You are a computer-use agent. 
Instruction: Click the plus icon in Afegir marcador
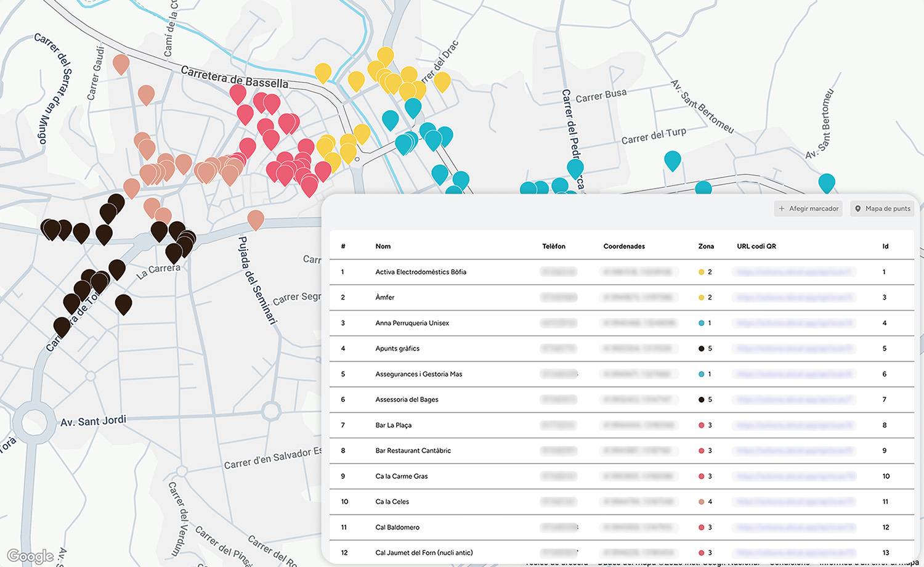pyautogui.click(x=782, y=209)
